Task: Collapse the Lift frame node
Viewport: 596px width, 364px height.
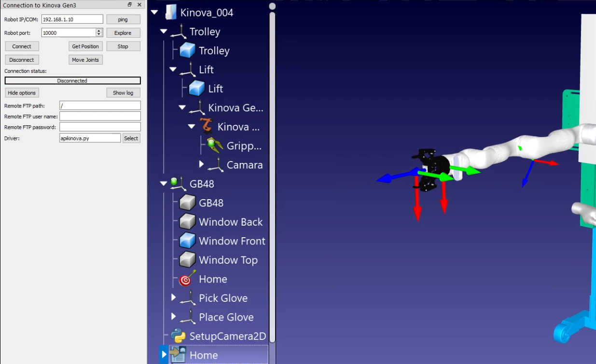Action: click(x=173, y=70)
